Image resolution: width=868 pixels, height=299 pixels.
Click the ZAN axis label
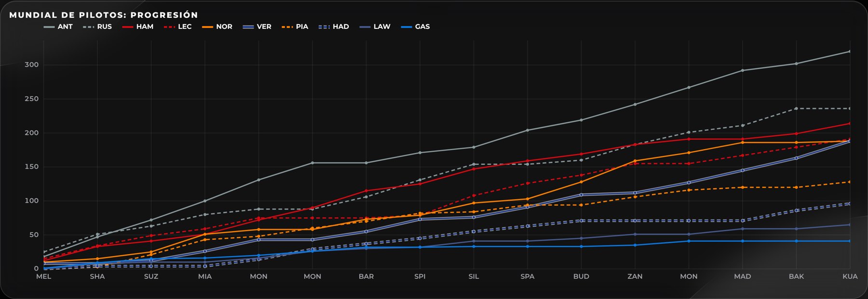click(635, 276)
